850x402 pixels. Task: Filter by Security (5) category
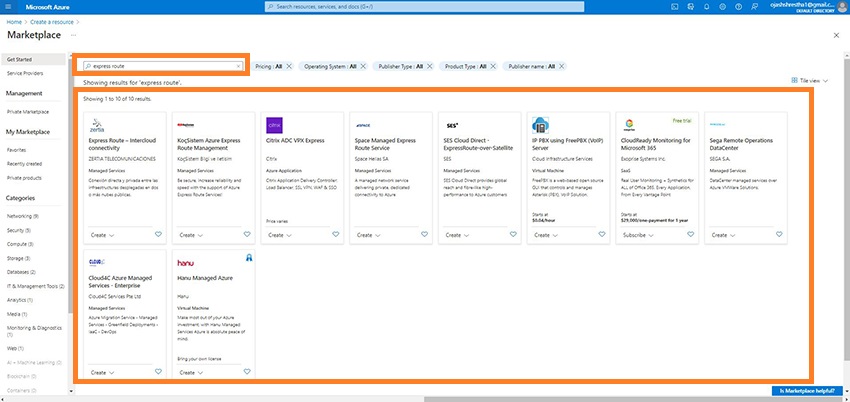[x=19, y=230]
